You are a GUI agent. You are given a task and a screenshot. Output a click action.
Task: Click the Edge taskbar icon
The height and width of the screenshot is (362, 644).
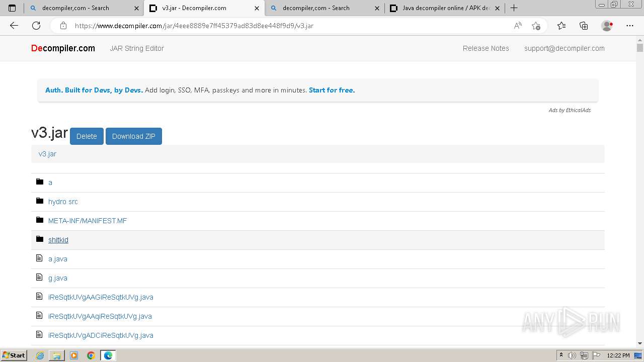108,355
